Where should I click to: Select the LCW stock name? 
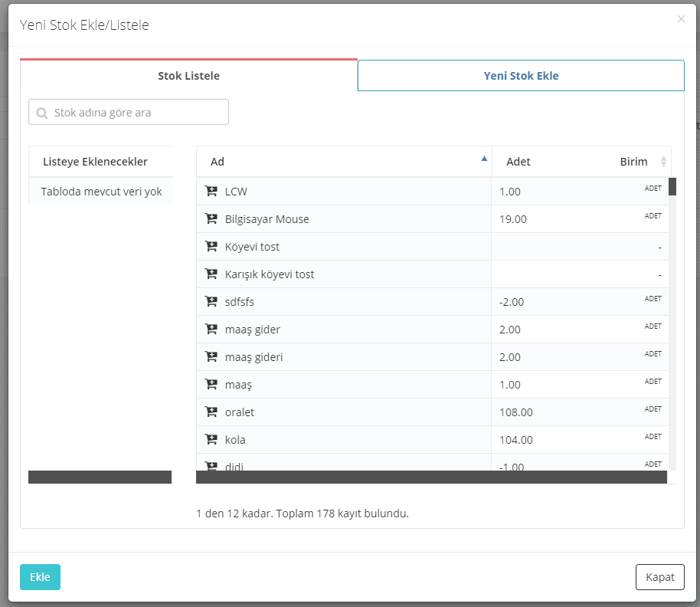[236, 192]
